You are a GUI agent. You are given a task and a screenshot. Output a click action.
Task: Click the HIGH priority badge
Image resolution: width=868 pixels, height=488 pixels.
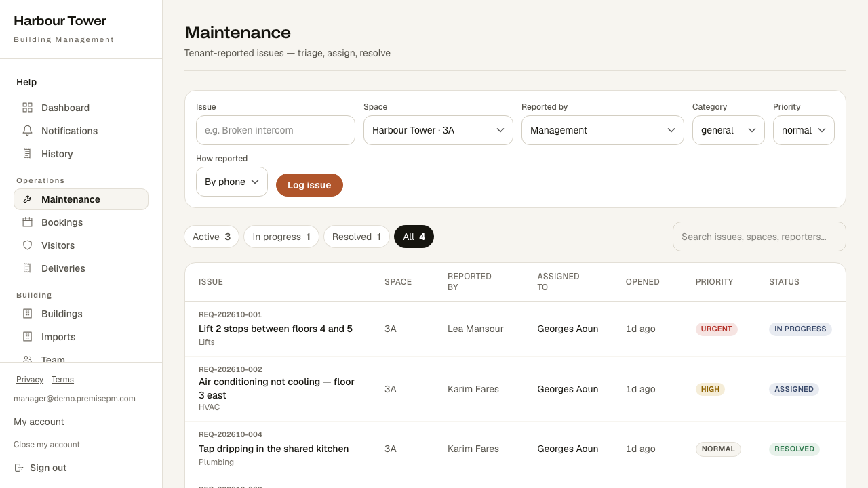[710, 389]
